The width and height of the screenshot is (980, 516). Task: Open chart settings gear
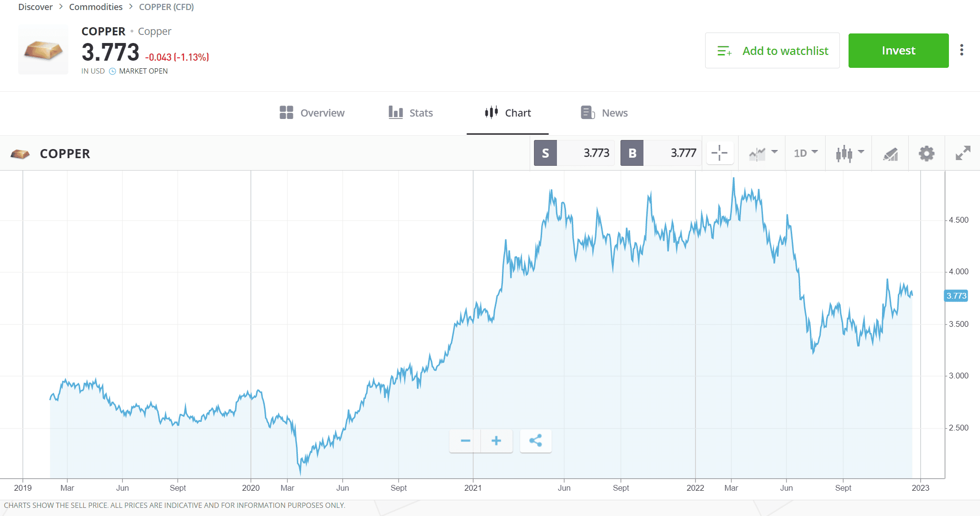click(926, 153)
